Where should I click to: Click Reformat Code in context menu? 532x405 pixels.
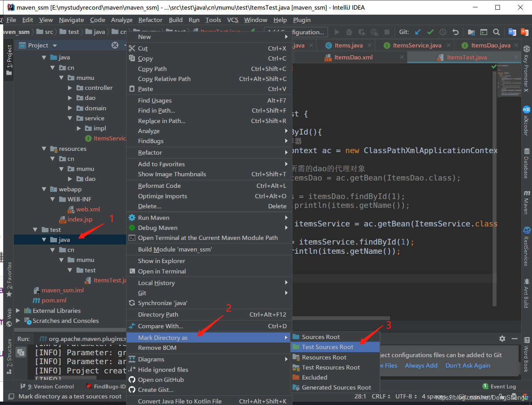click(x=209, y=186)
